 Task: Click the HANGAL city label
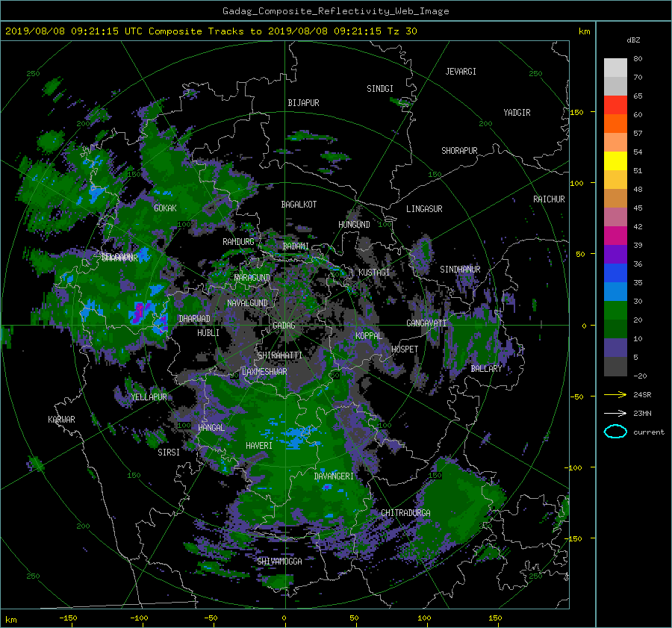(211, 428)
